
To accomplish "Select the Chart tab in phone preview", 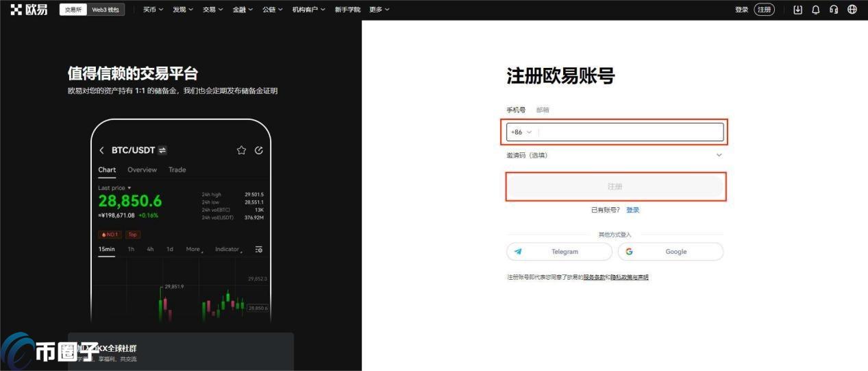I will tap(107, 169).
